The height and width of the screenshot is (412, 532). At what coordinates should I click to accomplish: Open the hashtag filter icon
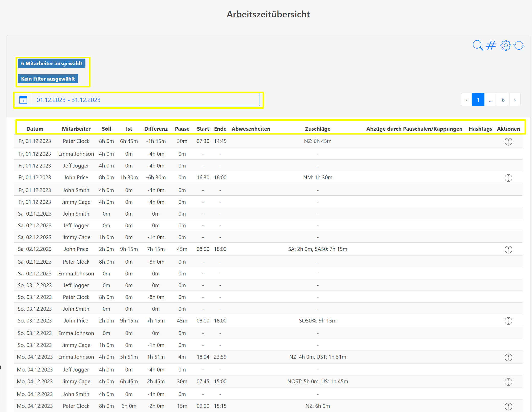point(491,46)
